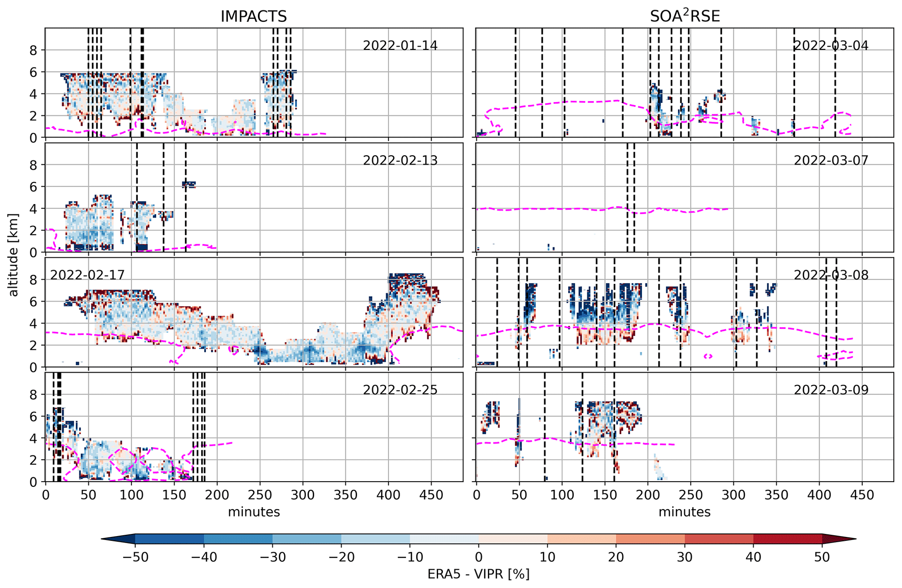The width and height of the screenshot is (902, 588).
Task: Click the colorbar segment between 20 and 30
Action: click(x=650, y=539)
